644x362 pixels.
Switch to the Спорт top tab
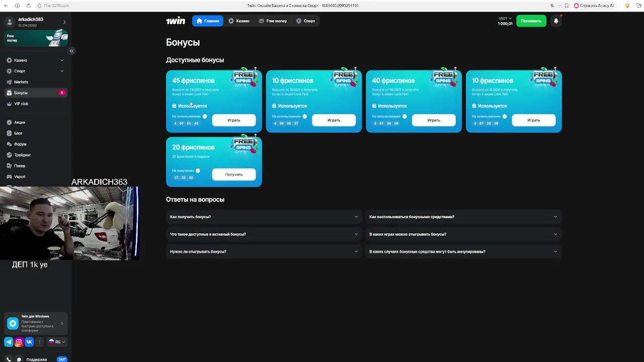305,21
